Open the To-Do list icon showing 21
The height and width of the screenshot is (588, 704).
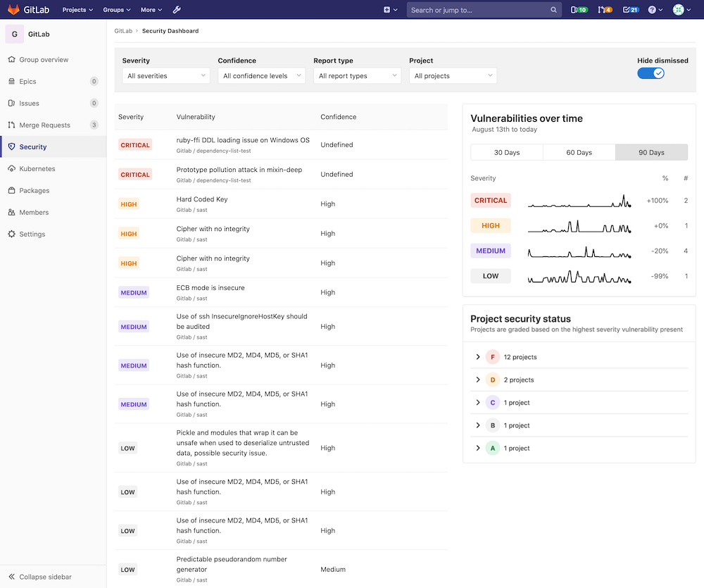pos(629,10)
